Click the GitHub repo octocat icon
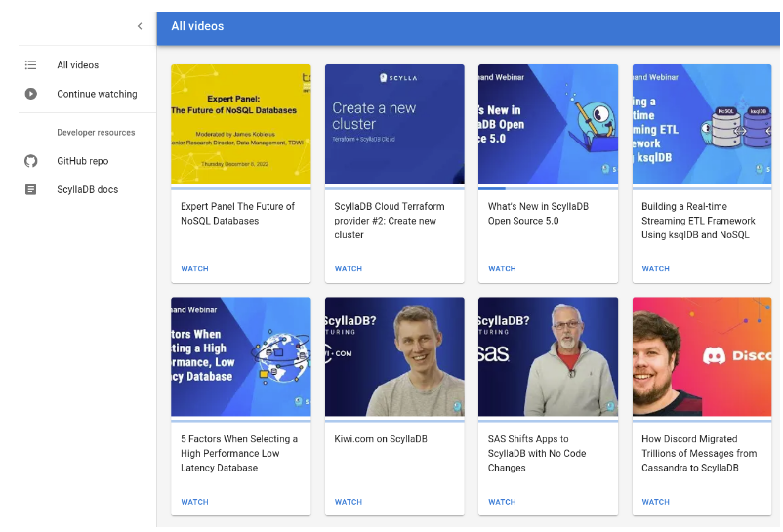 (31, 161)
